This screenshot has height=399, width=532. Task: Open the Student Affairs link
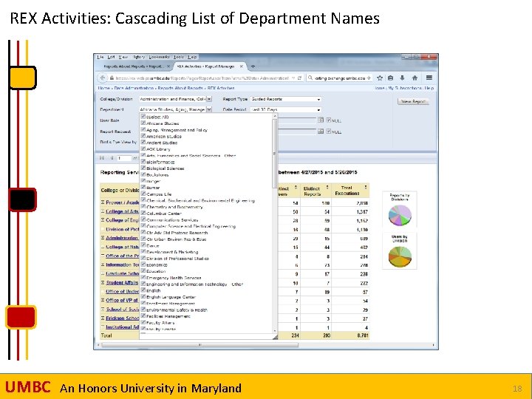[121, 282]
